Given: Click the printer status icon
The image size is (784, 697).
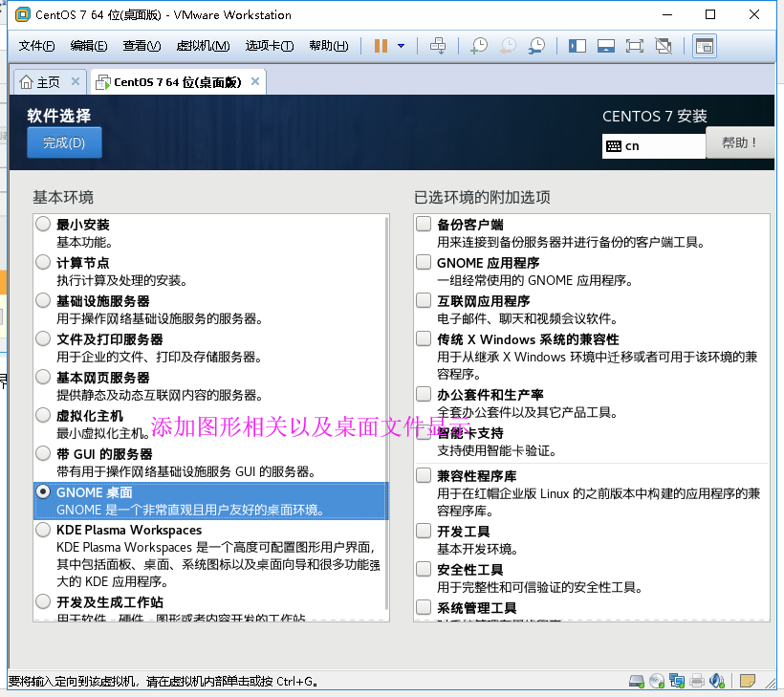Looking at the screenshot, I should click(697, 681).
